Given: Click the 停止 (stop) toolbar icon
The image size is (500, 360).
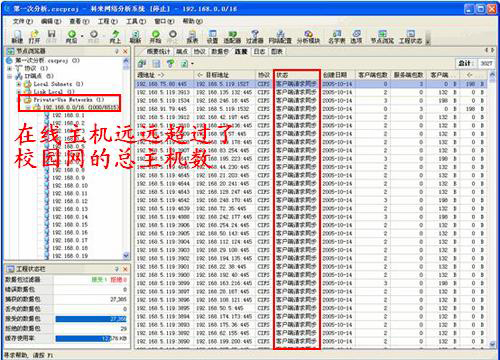Looking at the screenshot, I should [x=172, y=37].
